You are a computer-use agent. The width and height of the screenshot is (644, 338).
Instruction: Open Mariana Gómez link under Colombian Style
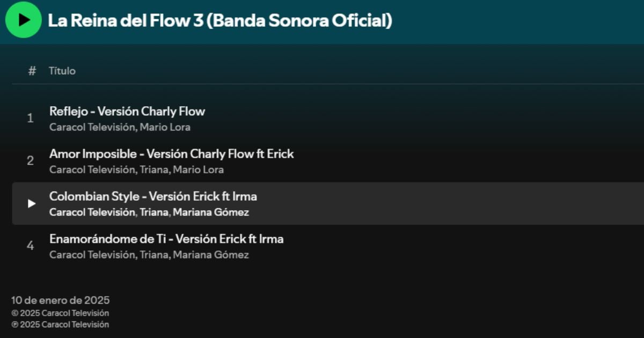(x=211, y=212)
